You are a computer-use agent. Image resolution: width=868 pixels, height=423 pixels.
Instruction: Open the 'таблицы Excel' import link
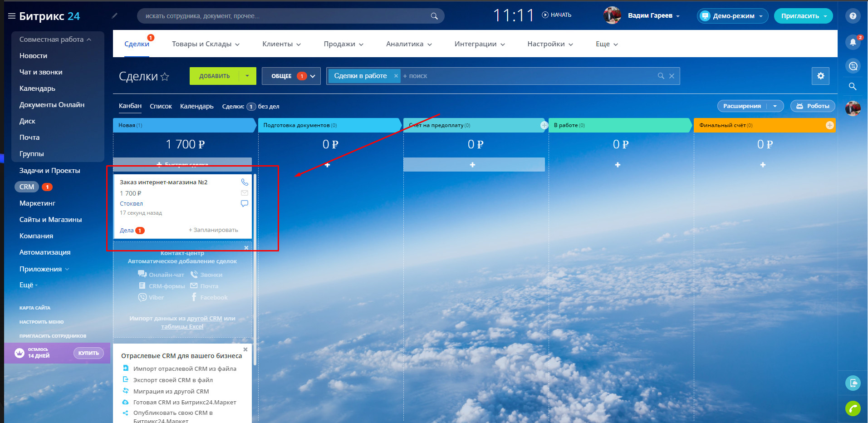click(x=182, y=326)
